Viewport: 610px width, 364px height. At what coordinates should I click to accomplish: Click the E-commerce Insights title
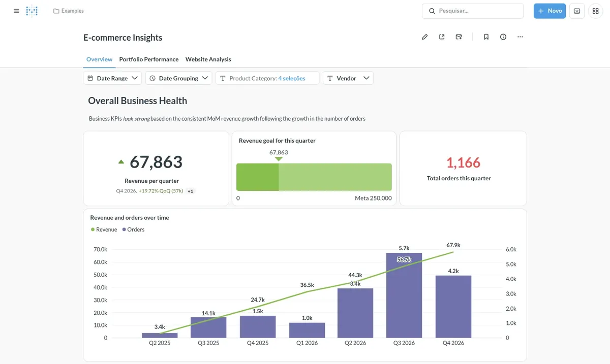pos(123,38)
